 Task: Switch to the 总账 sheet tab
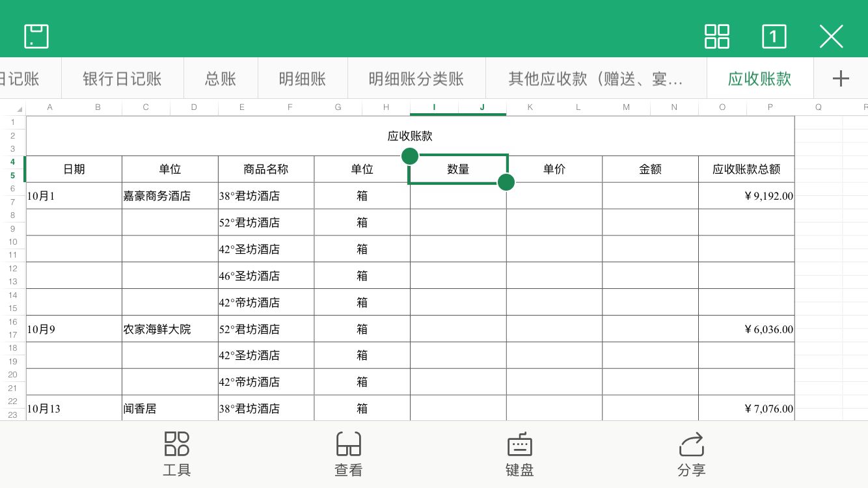point(220,78)
